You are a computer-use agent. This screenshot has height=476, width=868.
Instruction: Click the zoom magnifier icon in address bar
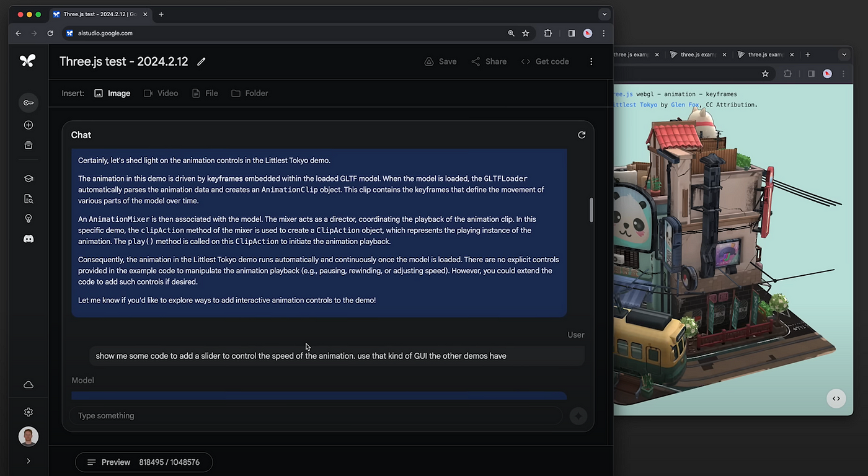coord(511,33)
